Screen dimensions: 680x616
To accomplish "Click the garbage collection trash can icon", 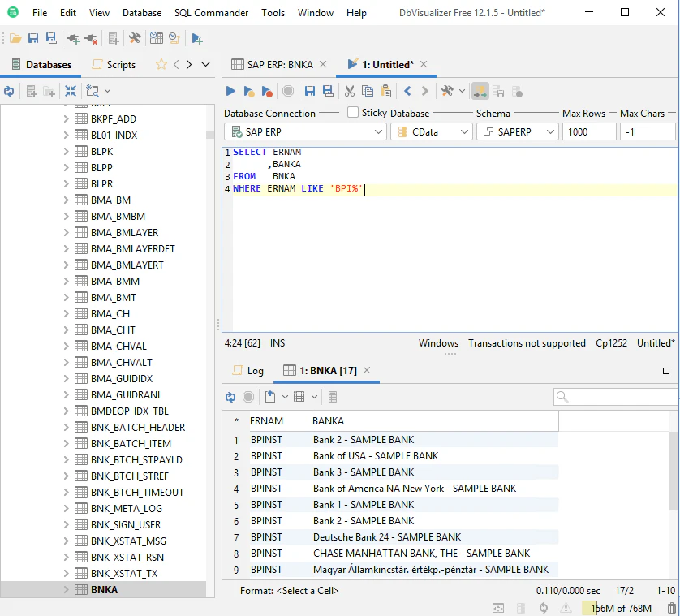I will click(x=672, y=608).
